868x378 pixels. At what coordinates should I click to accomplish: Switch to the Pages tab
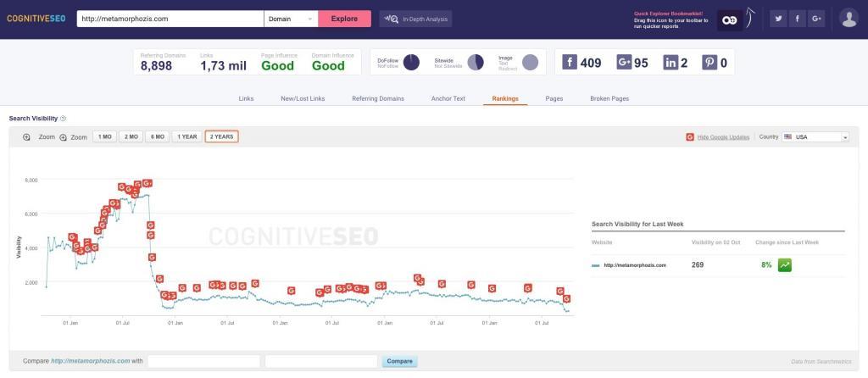coord(554,98)
